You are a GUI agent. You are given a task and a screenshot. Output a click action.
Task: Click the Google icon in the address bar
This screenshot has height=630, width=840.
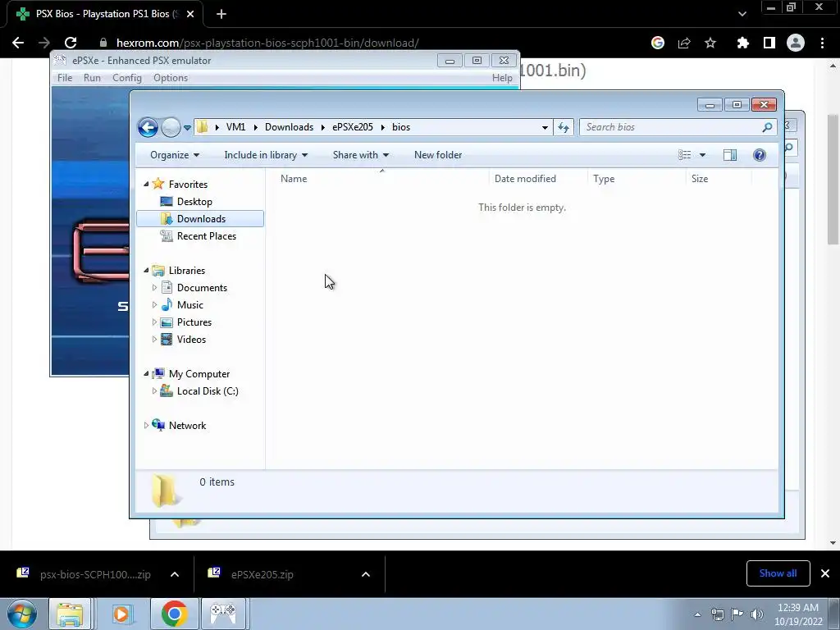[657, 43]
